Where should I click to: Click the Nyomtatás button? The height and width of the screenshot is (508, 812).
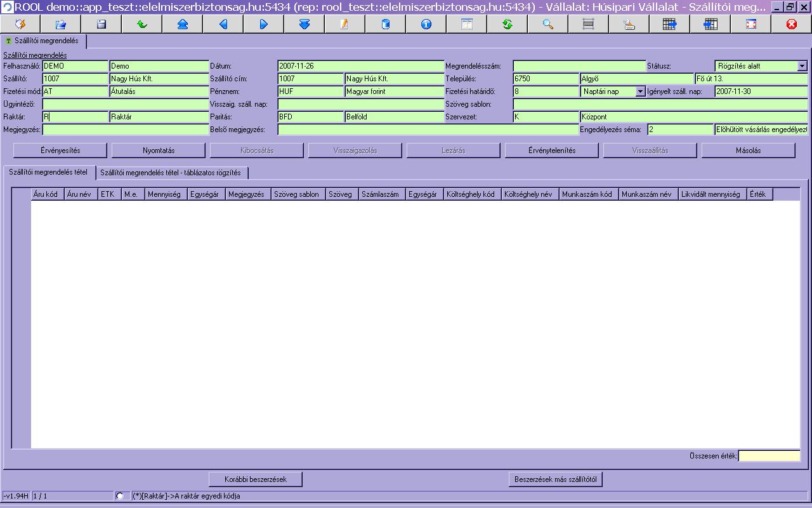[x=159, y=150]
